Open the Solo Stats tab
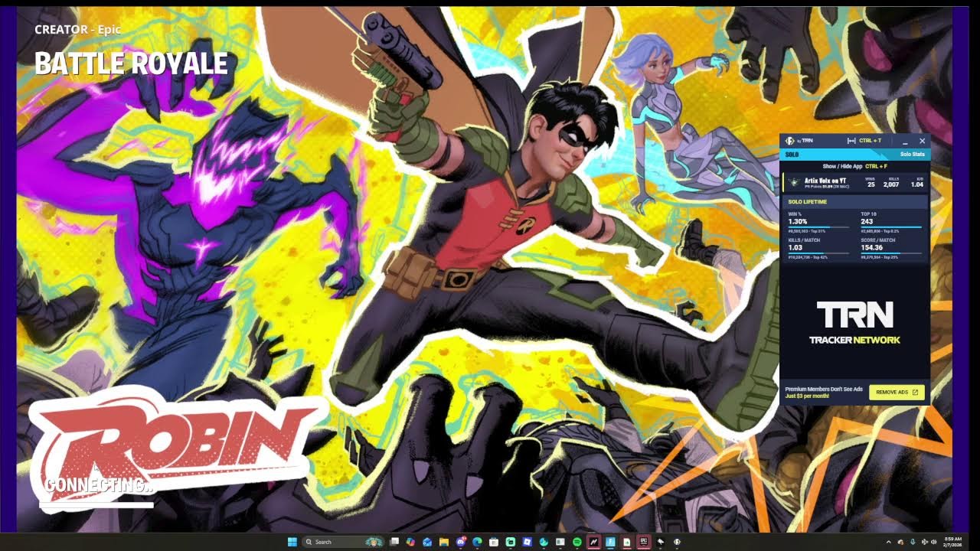The height and width of the screenshot is (551, 980). (x=912, y=155)
